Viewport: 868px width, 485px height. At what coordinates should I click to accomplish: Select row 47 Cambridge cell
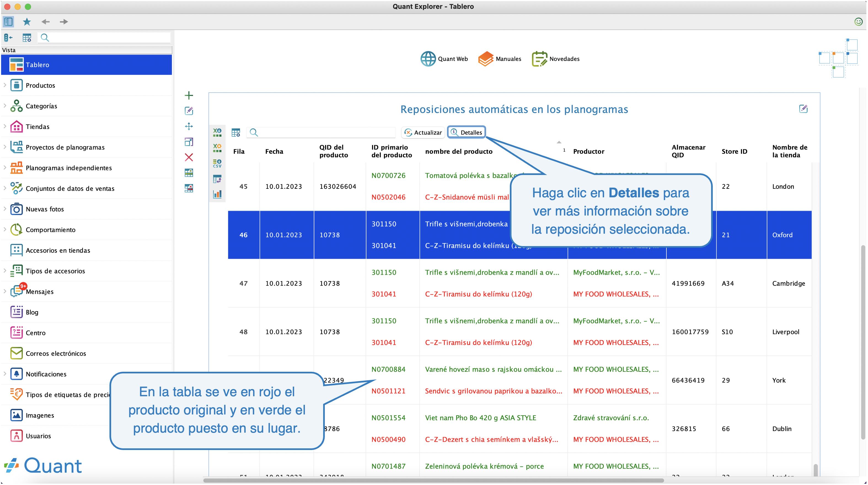789,283
